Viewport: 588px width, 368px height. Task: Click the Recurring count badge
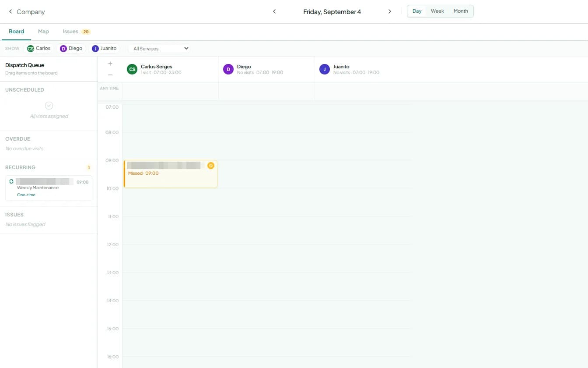point(89,167)
